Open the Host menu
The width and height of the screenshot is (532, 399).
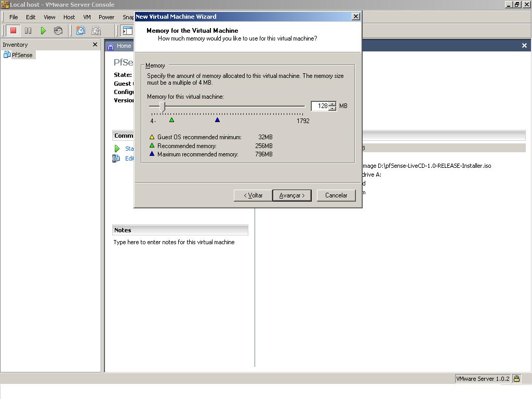(69, 17)
